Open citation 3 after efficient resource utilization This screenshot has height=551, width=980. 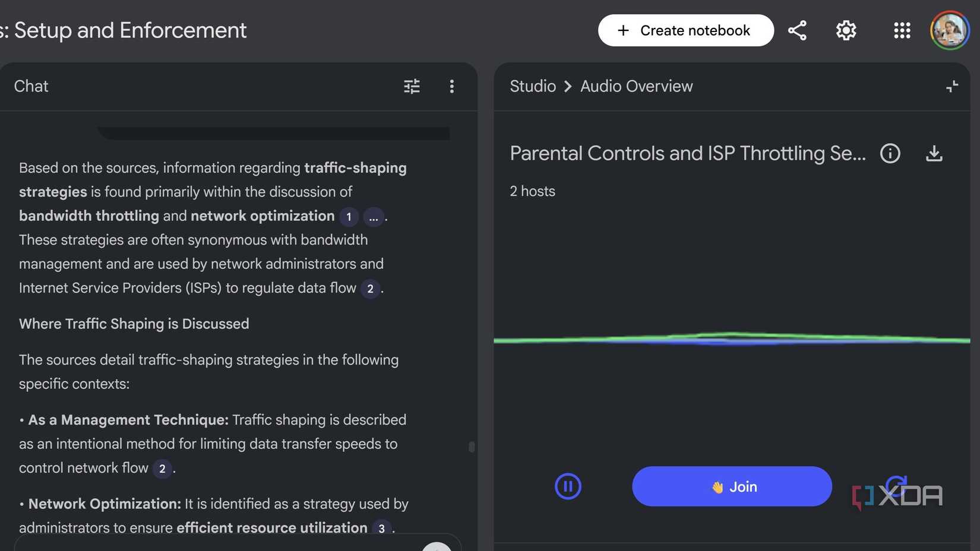click(381, 528)
